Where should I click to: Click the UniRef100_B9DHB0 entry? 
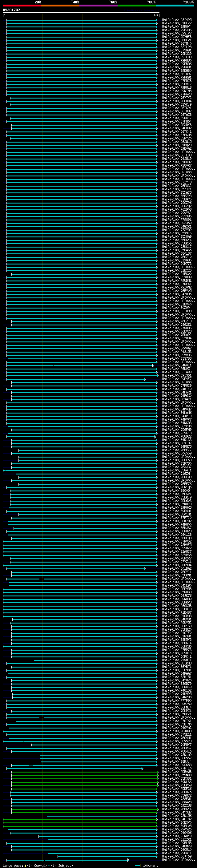click(177, 71)
